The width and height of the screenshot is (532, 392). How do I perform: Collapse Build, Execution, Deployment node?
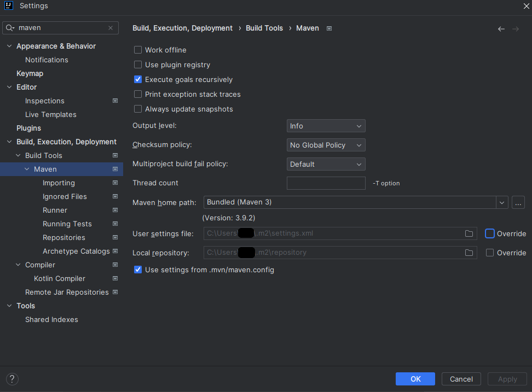pos(9,142)
